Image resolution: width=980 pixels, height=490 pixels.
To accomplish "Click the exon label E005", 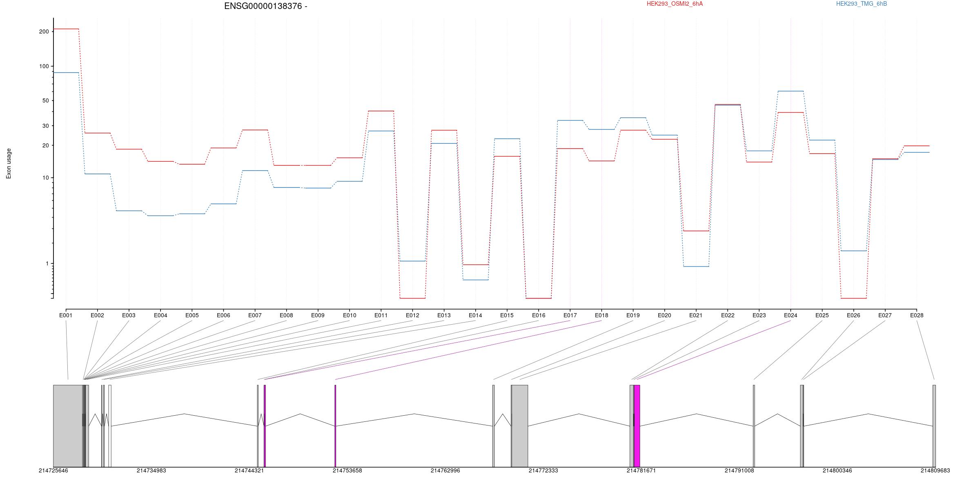I will (192, 315).
